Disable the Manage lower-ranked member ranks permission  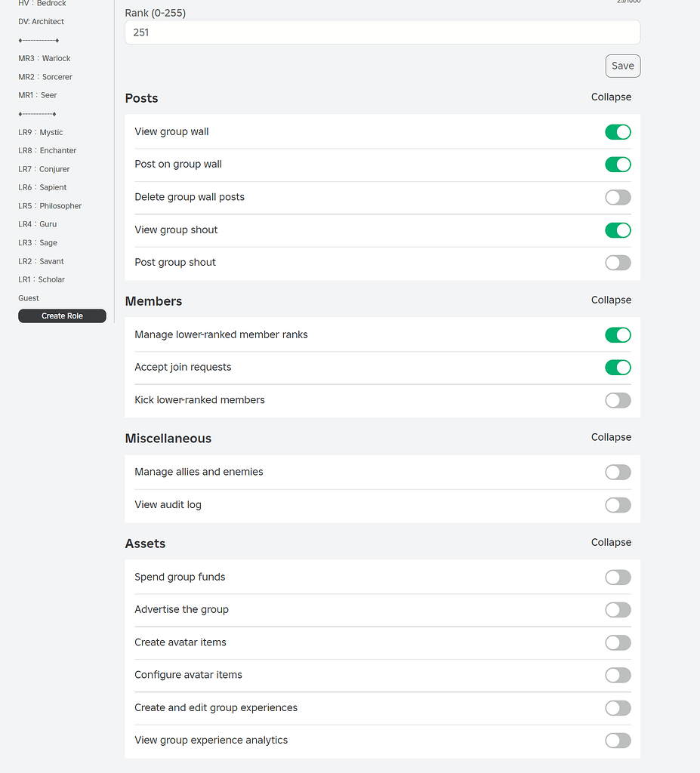click(x=618, y=334)
